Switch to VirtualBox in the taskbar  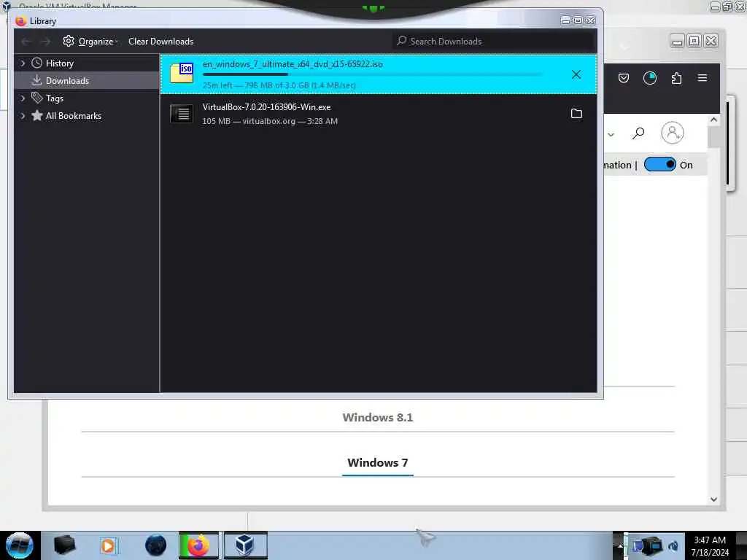click(x=245, y=545)
